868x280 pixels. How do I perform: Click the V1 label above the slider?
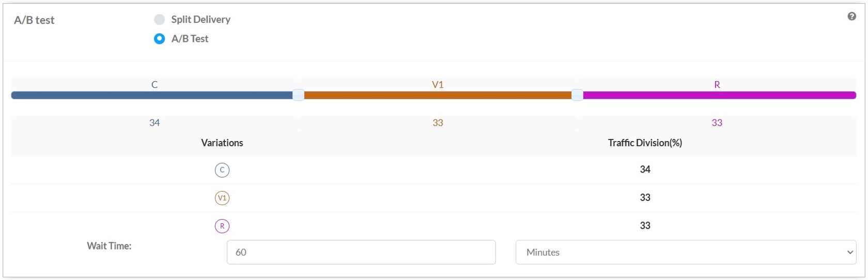click(438, 85)
